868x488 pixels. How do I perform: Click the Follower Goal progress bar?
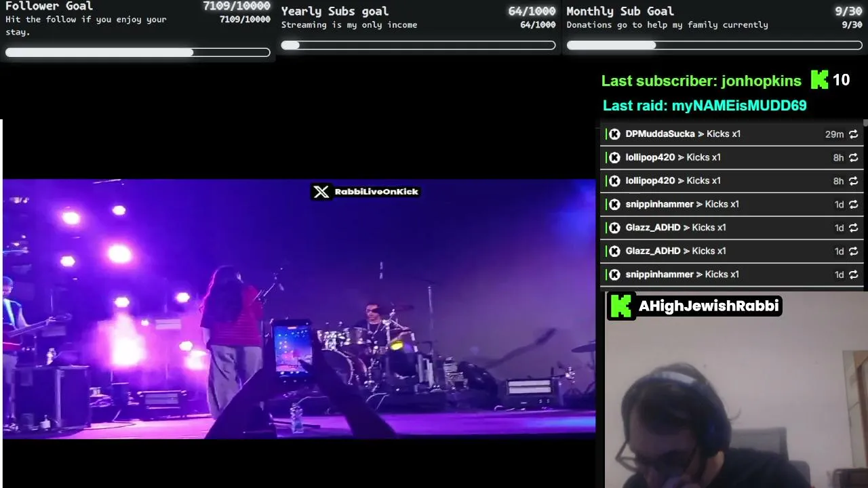pyautogui.click(x=138, y=52)
